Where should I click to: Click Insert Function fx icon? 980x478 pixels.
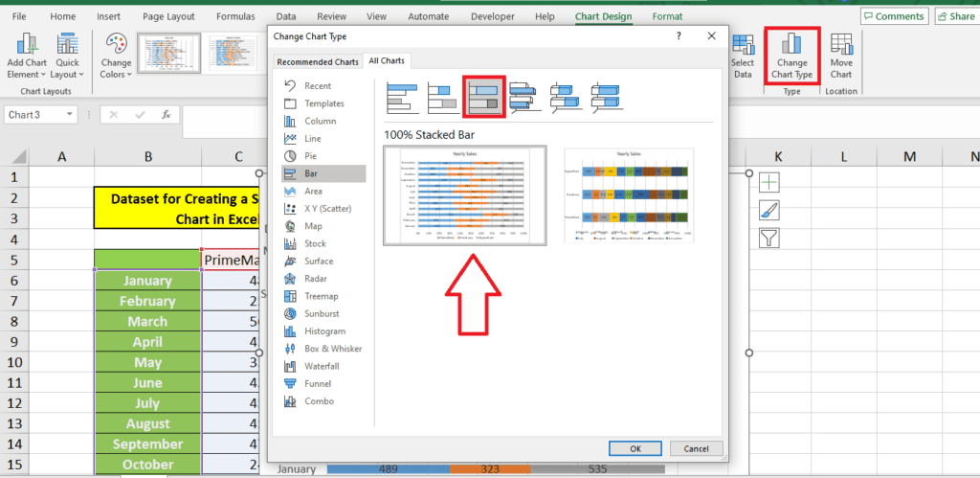(x=167, y=115)
